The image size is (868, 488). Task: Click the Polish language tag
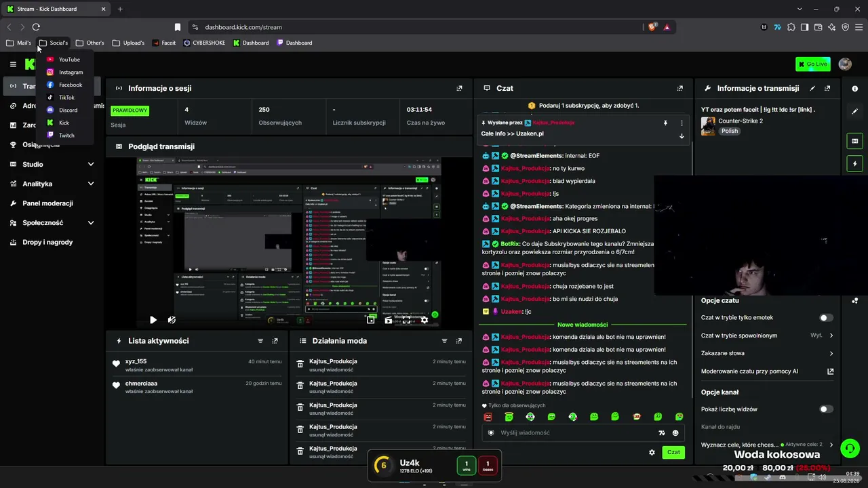[730, 131]
